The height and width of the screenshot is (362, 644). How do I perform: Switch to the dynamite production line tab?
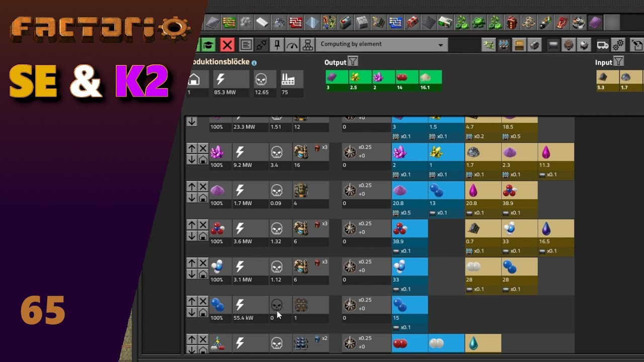413,22
